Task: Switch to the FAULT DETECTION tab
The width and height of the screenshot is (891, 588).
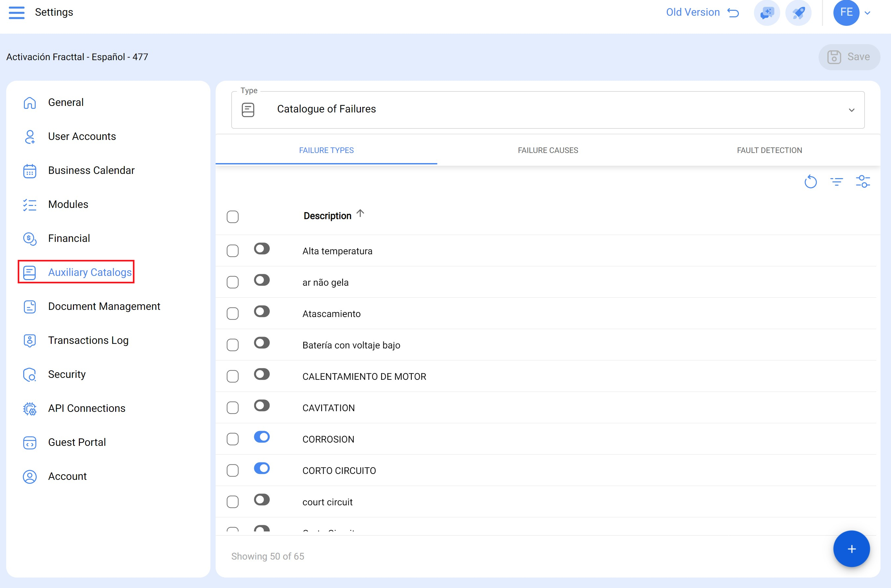Action: tap(769, 150)
